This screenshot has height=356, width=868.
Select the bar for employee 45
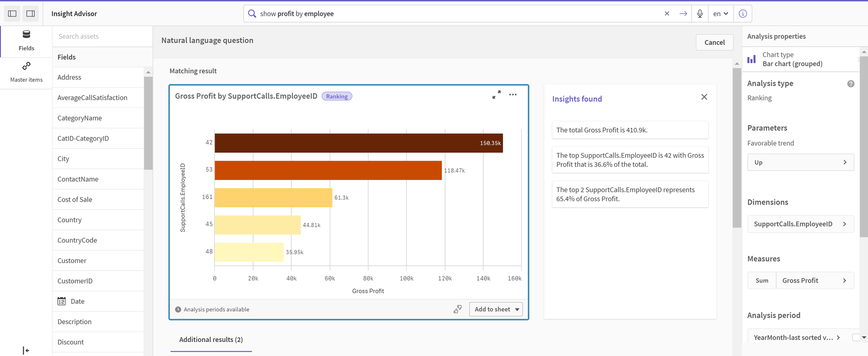pos(258,225)
